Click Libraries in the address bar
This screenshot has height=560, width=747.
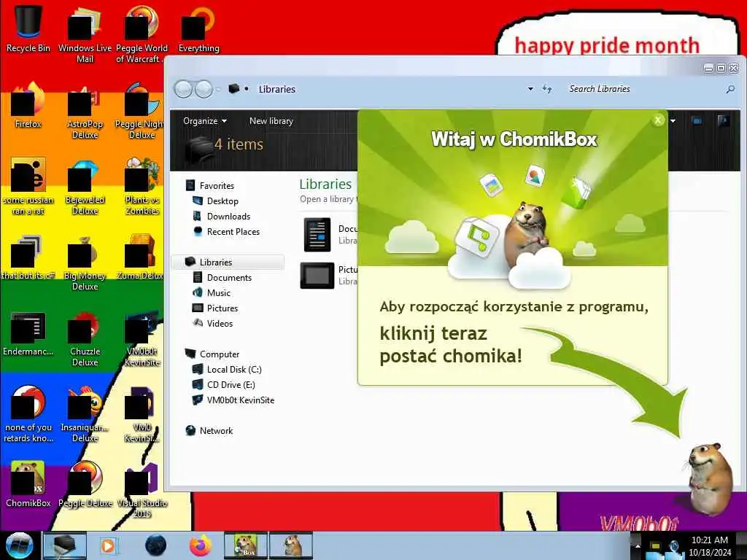click(x=276, y=89)
